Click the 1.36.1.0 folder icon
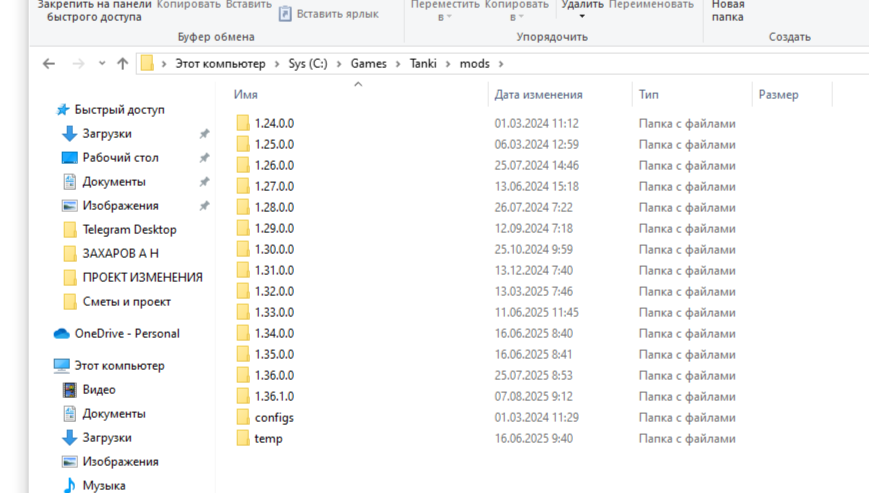Image resolution: width=869 pixels, height=493 pixels. click(243, 397)
